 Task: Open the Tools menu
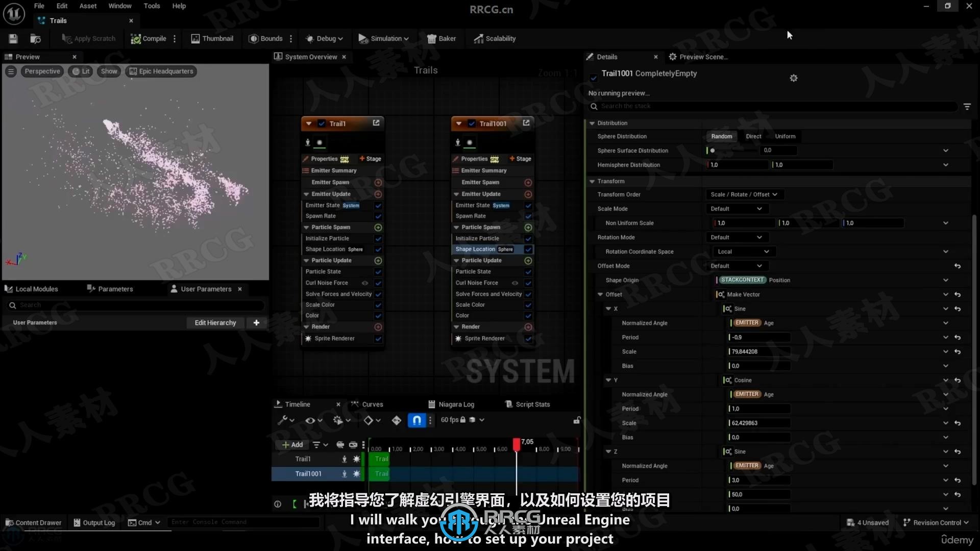(152, 6)
